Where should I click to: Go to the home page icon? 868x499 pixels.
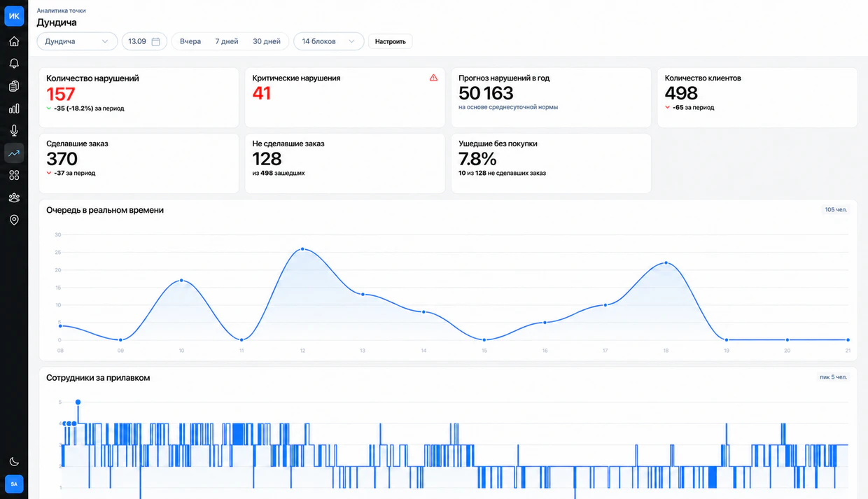coord(14,41)
